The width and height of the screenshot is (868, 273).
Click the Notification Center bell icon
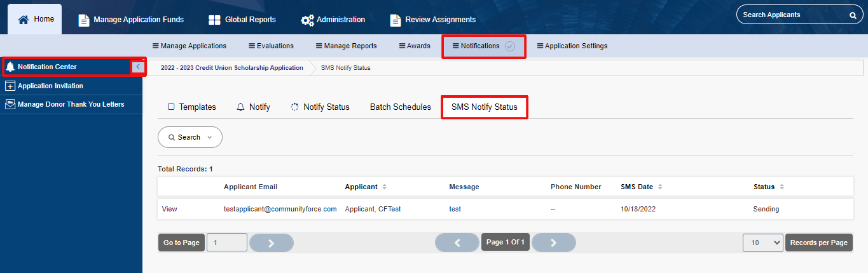(x=10, y=67)
